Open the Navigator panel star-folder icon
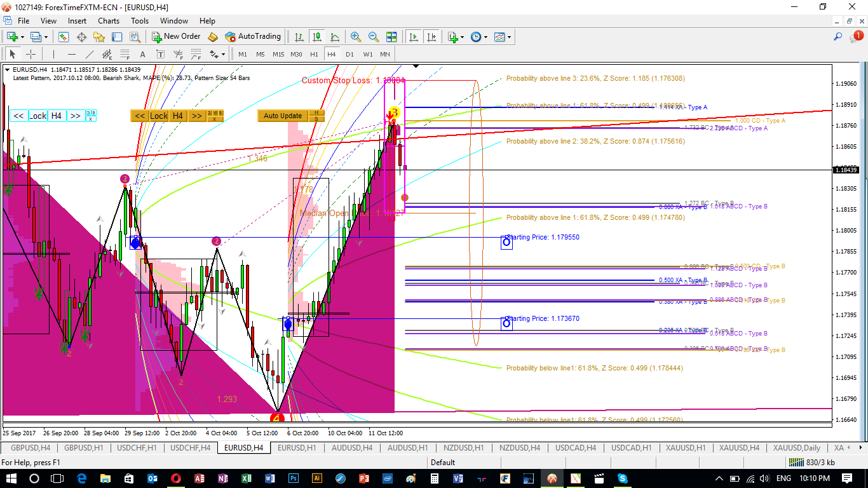 click(99, 37)
